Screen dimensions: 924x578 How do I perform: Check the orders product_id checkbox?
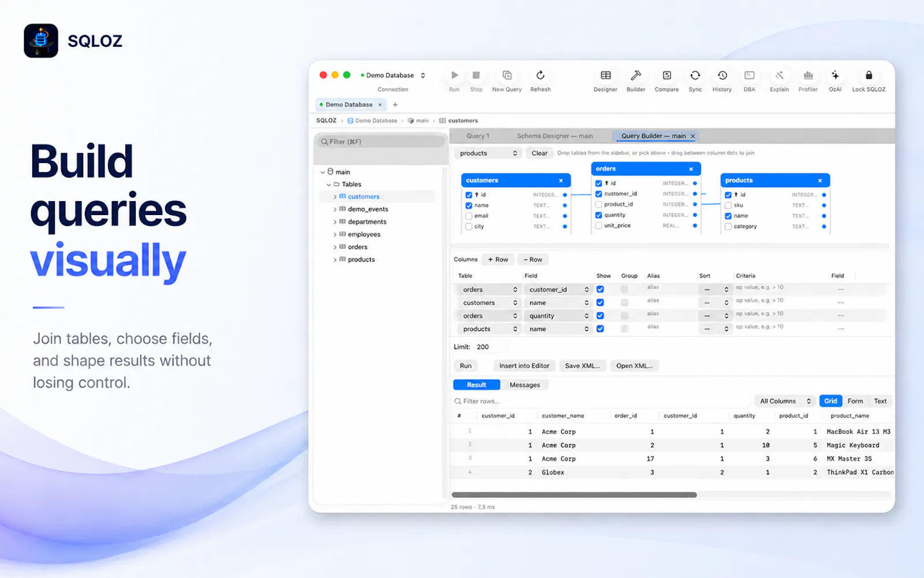(598, 204)
